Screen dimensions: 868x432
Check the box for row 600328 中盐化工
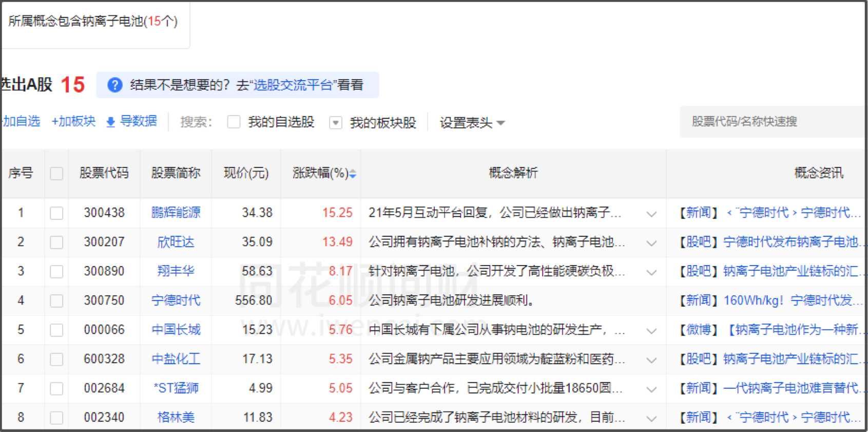[56, 359]
